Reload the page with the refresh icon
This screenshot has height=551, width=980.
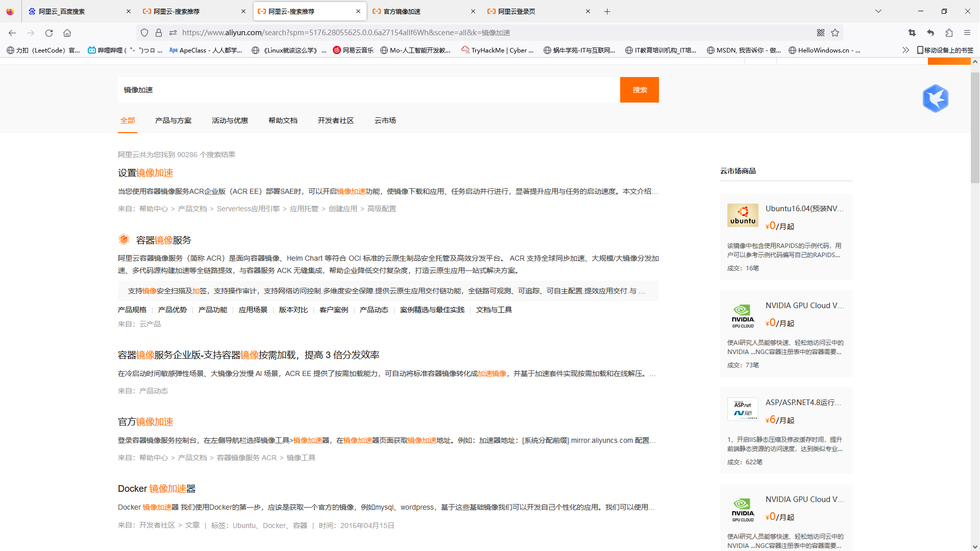pos(49,33)
